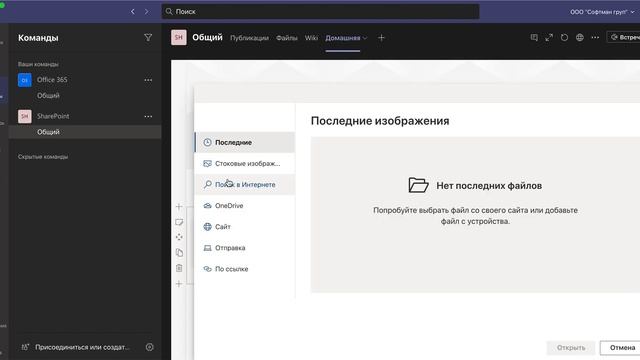Image resolution: width=640 pixels, height=360 pixels.
Task: Select Сайт image source
Action: pyautogui.click(x=244, y=227)
